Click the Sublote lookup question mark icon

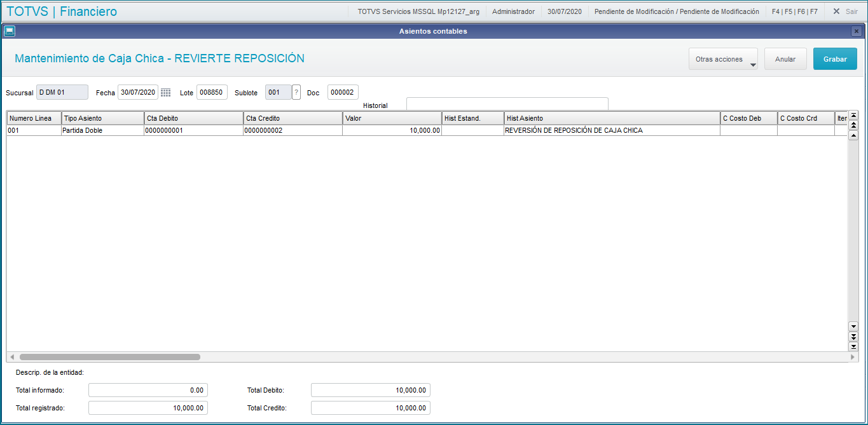click(x=296, y=93)
